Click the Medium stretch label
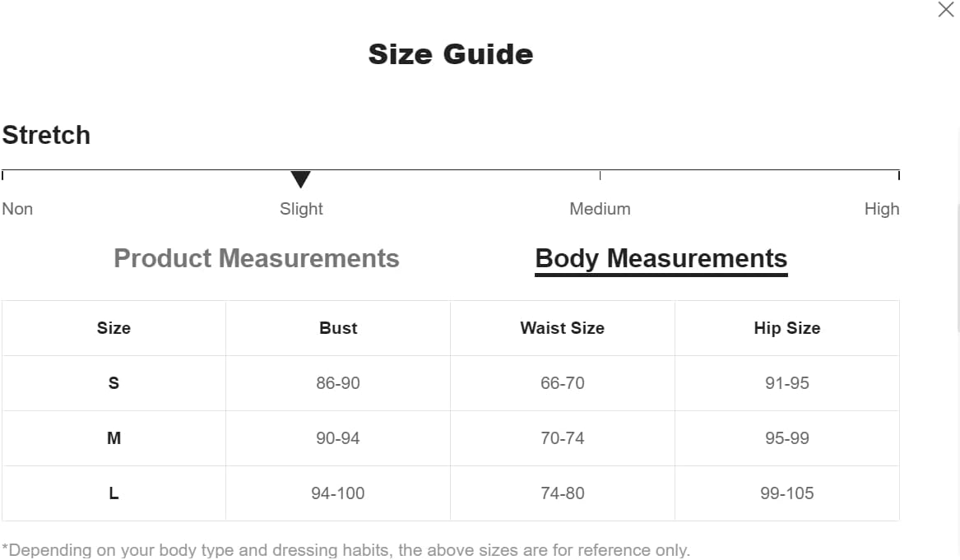The height and width of the screenshot is (560, 960). (600, 209)
